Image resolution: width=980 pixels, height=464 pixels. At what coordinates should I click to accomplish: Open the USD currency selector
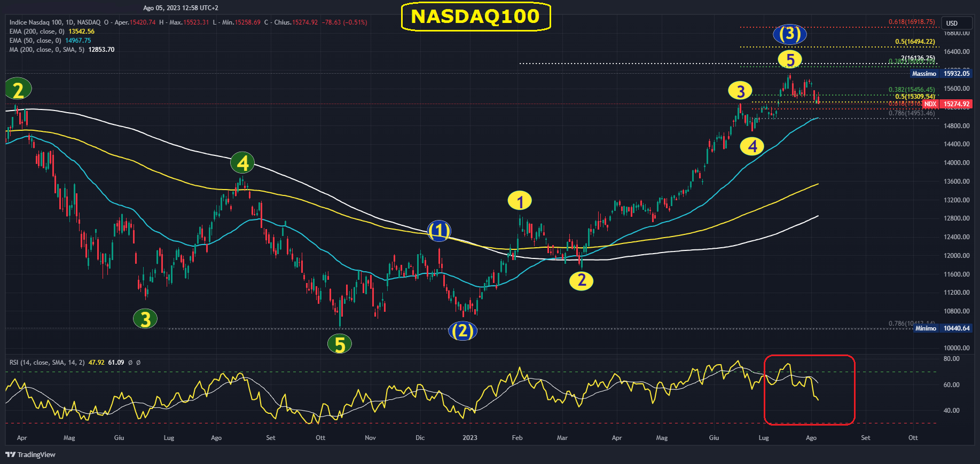[x=955, y=23]
